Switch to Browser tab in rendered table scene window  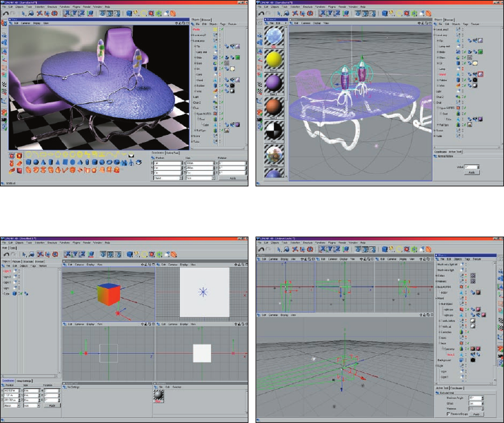click(206, 20)
